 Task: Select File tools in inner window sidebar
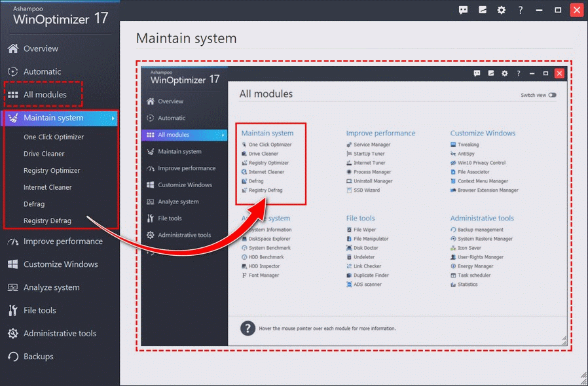(170, 218)
